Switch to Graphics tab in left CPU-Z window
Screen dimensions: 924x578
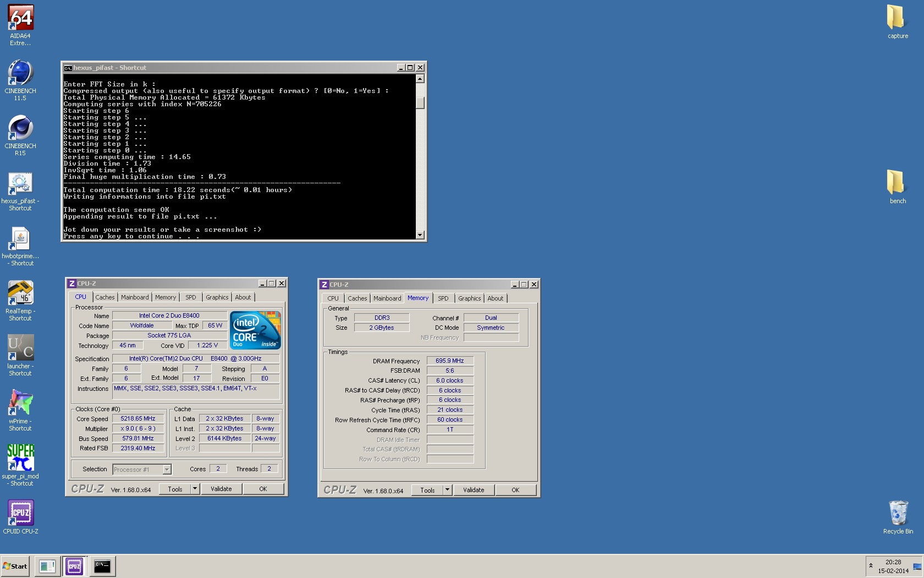(217, 297)
